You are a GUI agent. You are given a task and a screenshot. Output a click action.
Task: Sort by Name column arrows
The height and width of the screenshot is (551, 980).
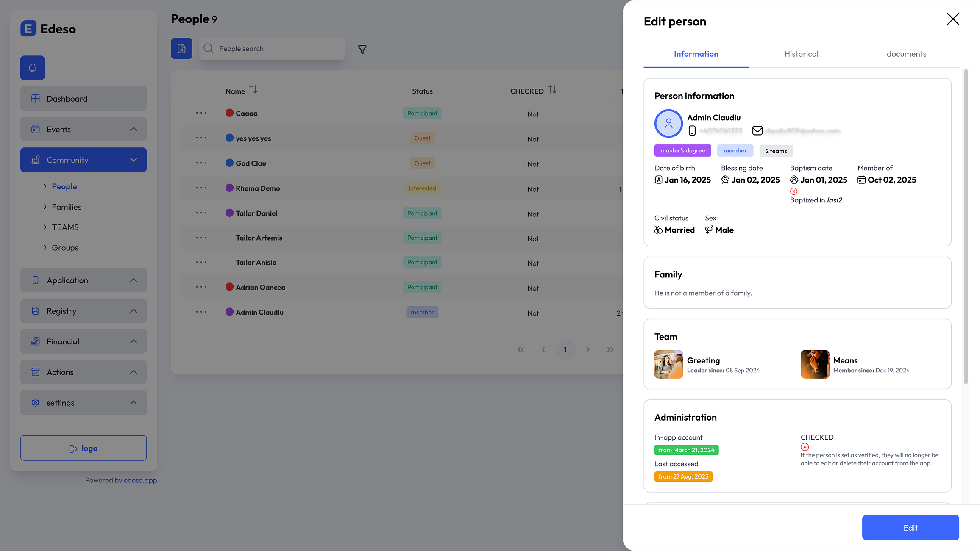[x=253, y=90]
